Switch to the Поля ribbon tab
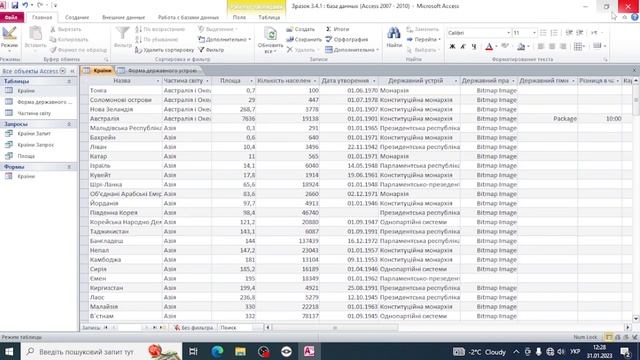This screenshot has width=640, height=360. pyautogui.click(x=239, y=18)
